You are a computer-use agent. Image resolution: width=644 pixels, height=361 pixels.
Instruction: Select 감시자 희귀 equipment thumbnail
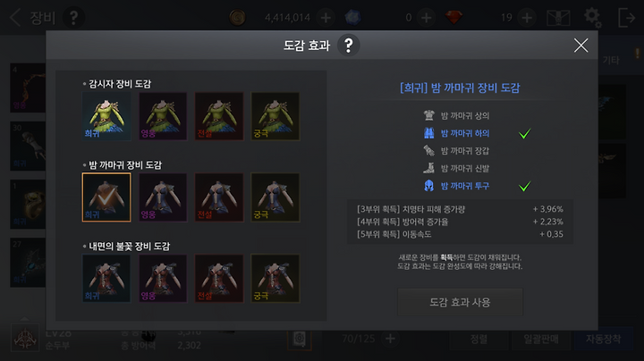pyautogui.click(x=106, y=116)
